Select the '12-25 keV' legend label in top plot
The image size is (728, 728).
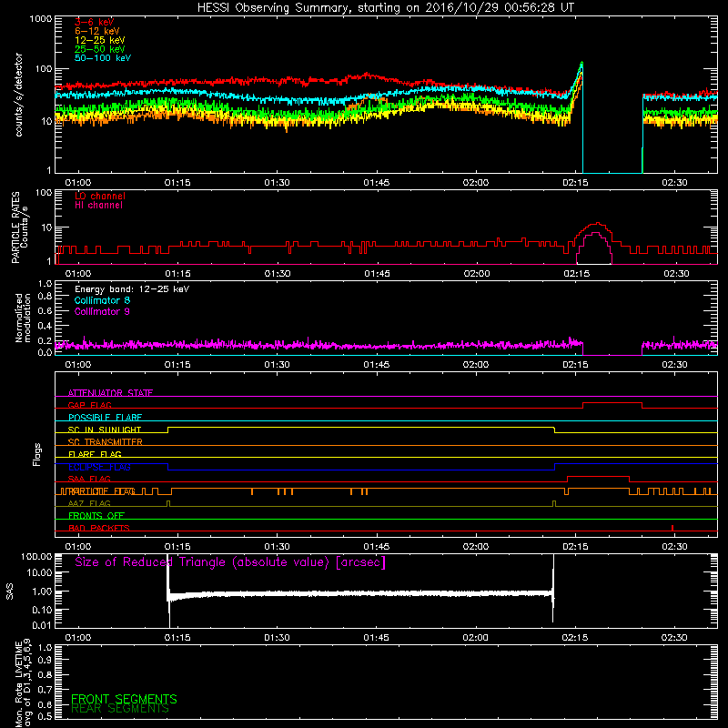[x=100, y=40]
